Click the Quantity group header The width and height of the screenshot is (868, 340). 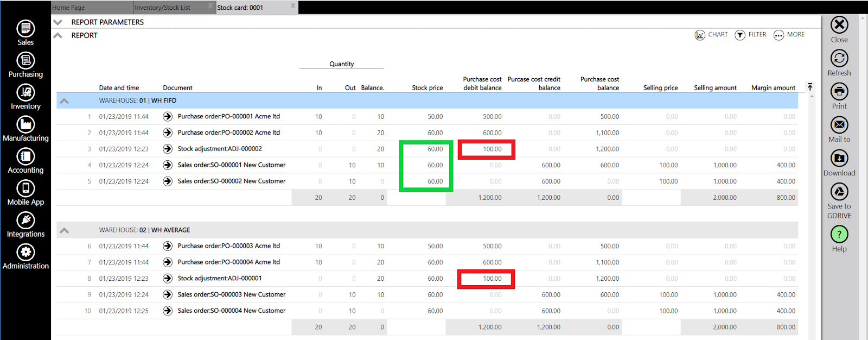[x=342, y=64]
